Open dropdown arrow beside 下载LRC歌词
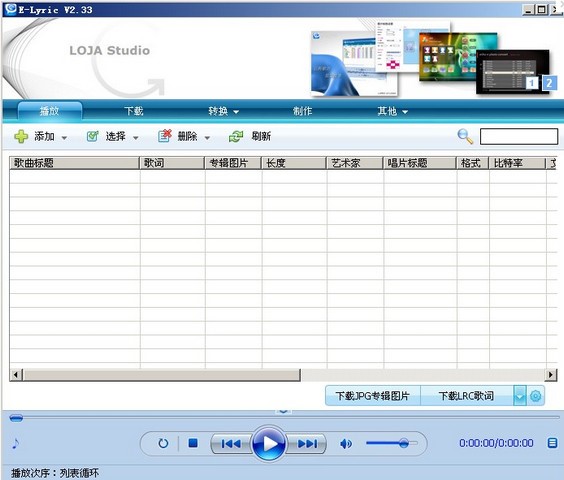Viewport: 564px width, 480px height. tap(520, 396)
